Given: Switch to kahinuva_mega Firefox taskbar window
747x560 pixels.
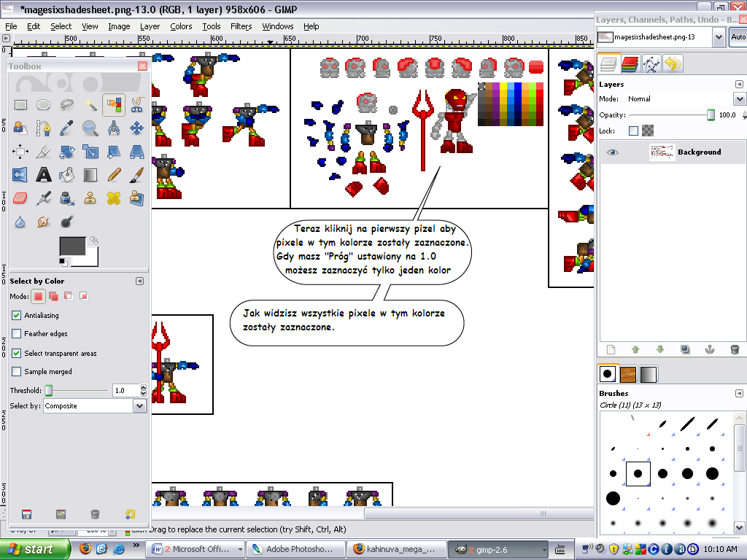Looking at the screenshot, I should coord(398,550).
